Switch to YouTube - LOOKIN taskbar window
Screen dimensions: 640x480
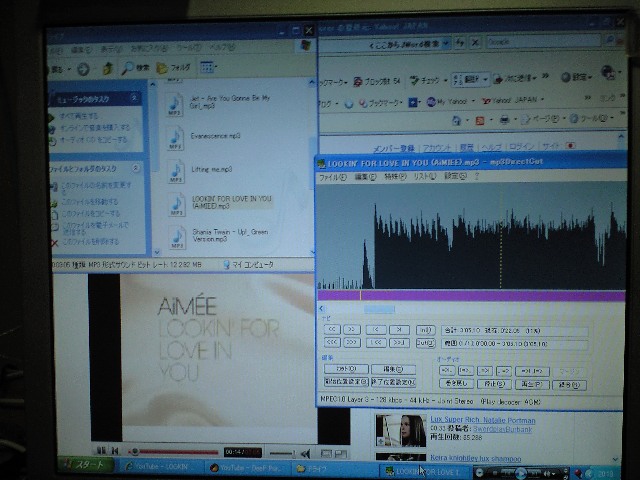coord(160,467)
